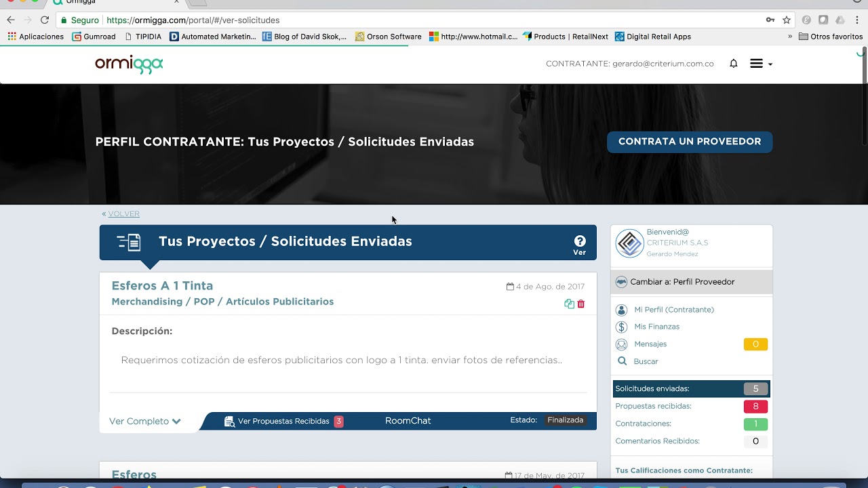Click the red Propuestas recibidas count badge
Image resolution: width=868 pixels, height=488 pixels.
[x=755, y=407]
